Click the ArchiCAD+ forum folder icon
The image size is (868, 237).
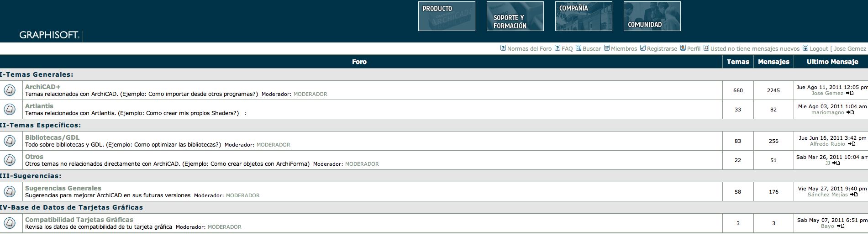(x=10, y=90)
